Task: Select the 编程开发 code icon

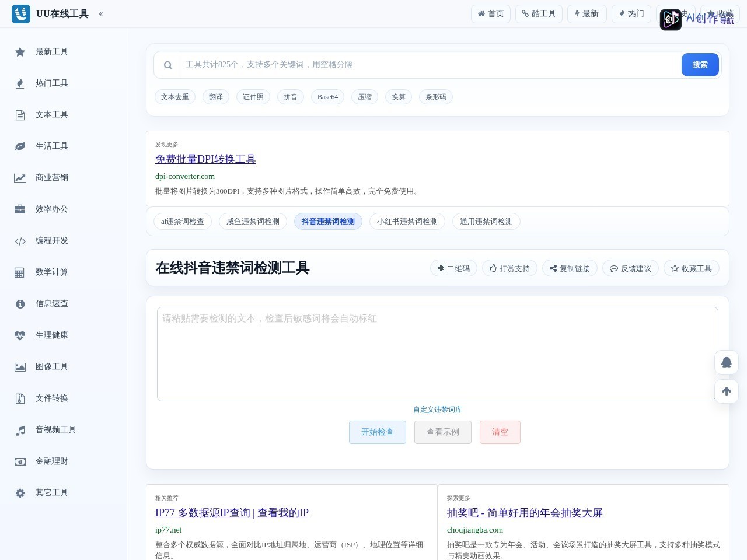Action: click(20, 241)
